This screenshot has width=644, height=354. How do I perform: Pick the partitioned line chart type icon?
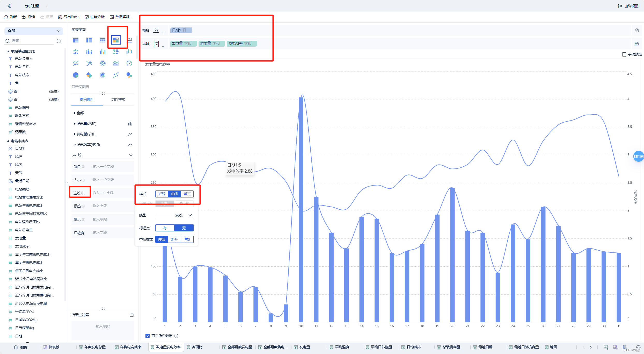click(x=76, y=63)
